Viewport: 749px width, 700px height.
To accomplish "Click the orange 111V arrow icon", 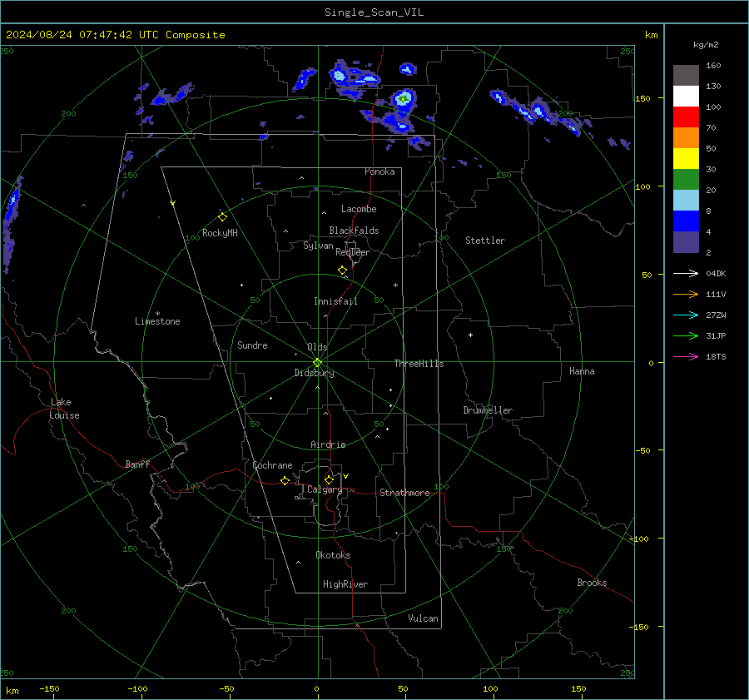I will coord(686,295).
